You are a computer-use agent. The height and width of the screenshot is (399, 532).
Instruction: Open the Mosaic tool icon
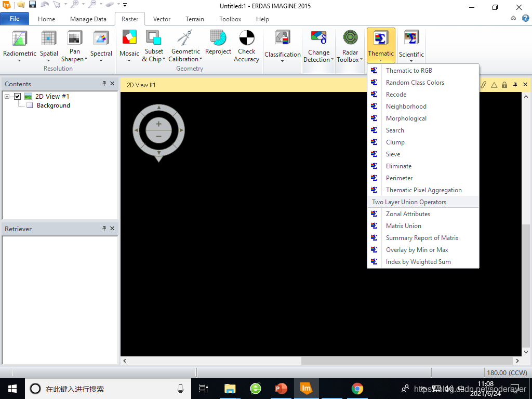(x=129, y=37)
